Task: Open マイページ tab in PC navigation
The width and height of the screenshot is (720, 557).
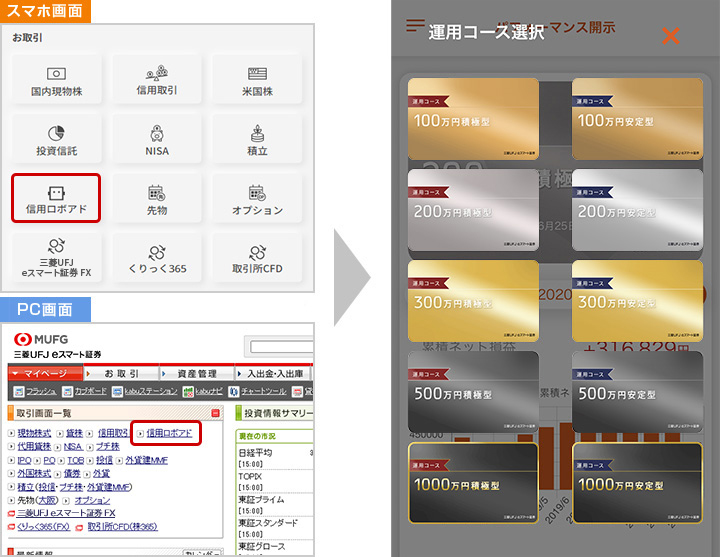Action: (x=45, y=373)
